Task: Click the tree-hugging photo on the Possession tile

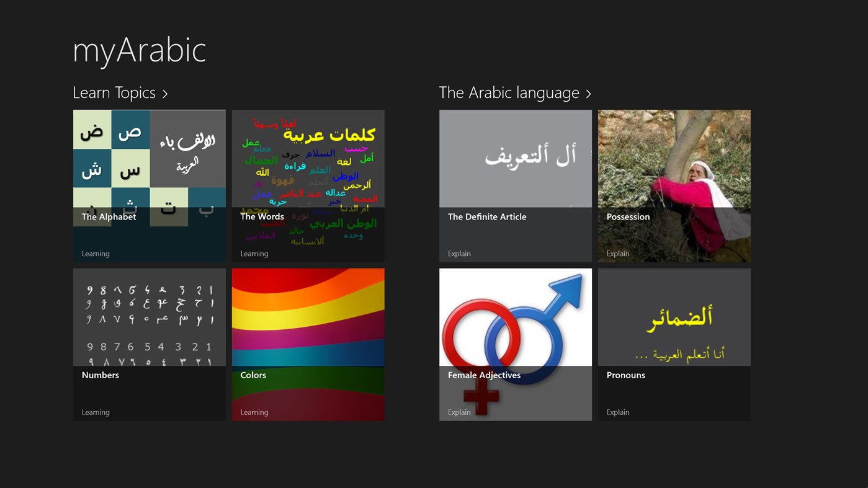Action: coord(674,155)
